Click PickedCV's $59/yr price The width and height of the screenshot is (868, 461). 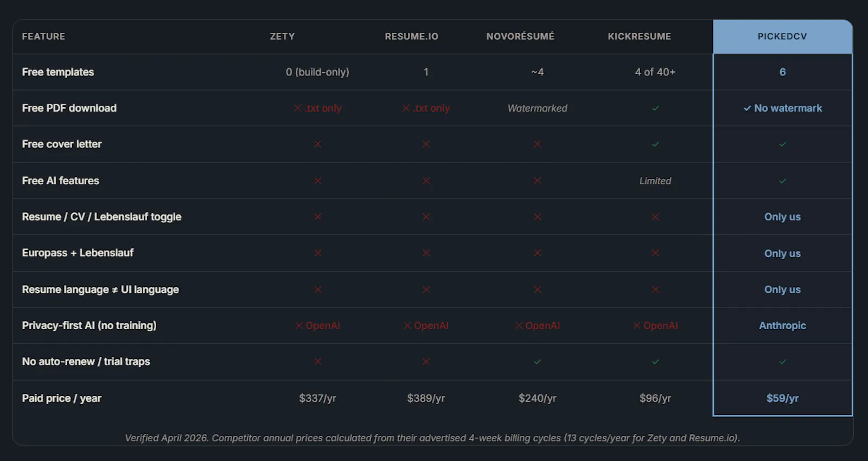[782, 398]
